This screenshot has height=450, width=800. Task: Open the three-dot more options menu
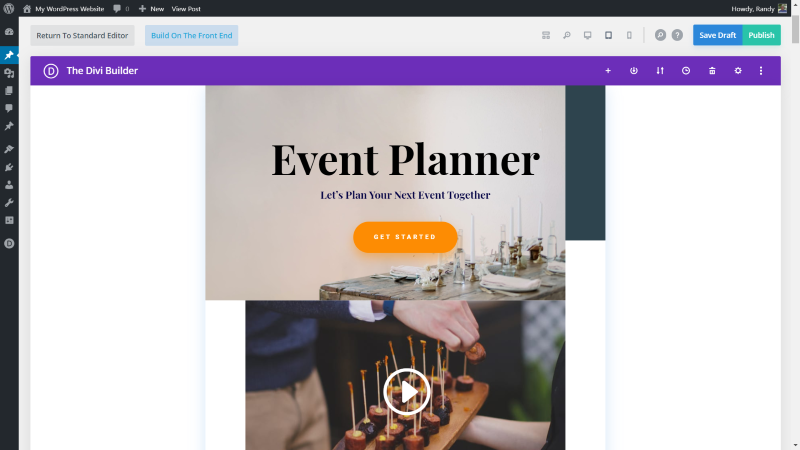761,71
